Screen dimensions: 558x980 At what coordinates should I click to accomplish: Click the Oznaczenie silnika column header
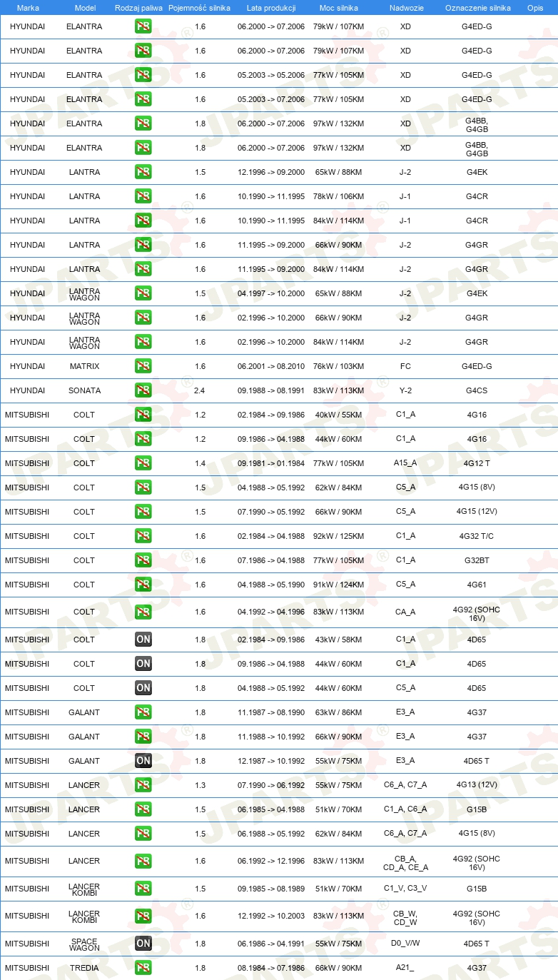click(x=477, y=8)
